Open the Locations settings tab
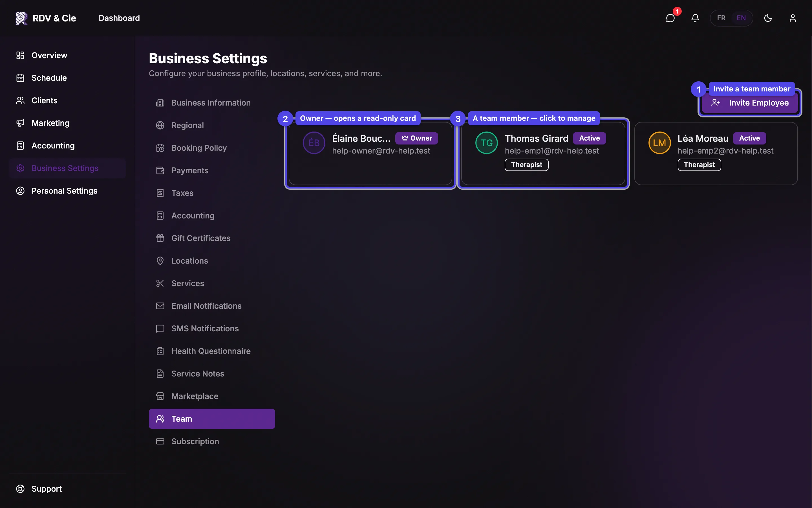Viewport: 812px width, 508px height. pos(212,261)
